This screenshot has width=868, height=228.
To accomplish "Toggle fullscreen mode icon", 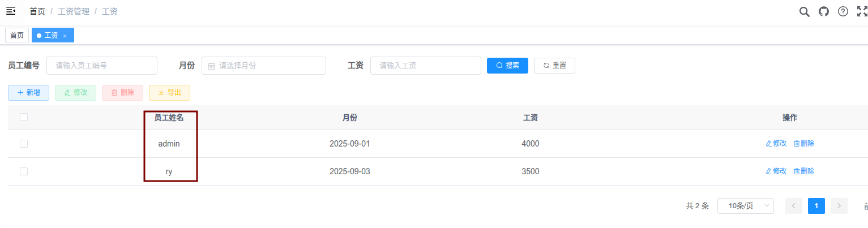I will (x=862, y=11).
